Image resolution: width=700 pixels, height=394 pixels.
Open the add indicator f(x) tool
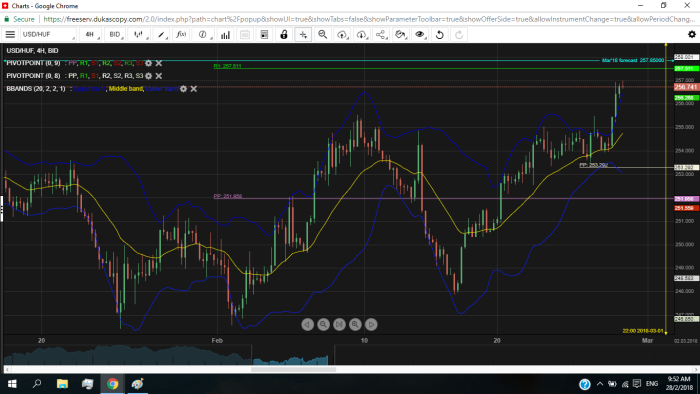[181, 34]
